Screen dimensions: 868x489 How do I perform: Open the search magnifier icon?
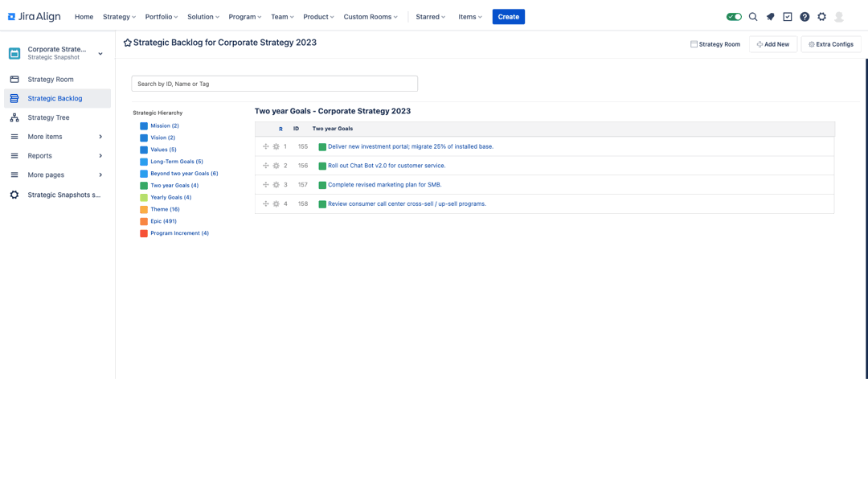pos(753,16)
